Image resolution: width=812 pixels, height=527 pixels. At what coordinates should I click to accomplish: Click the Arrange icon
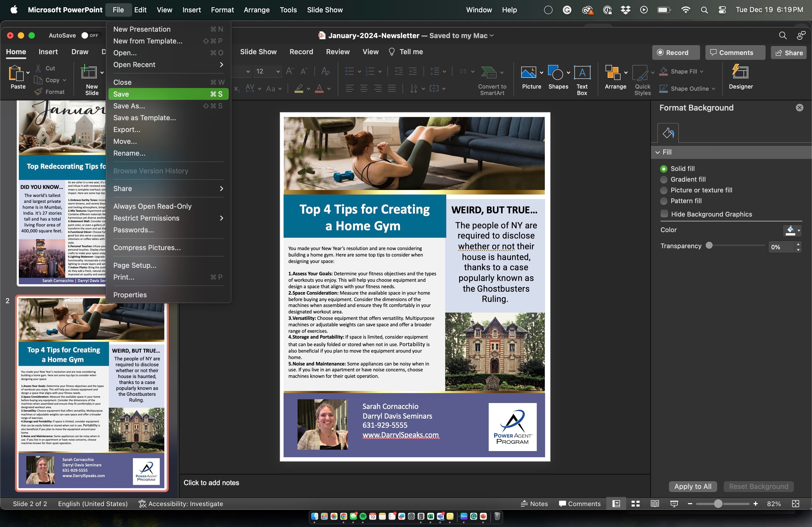click(612, 73)
